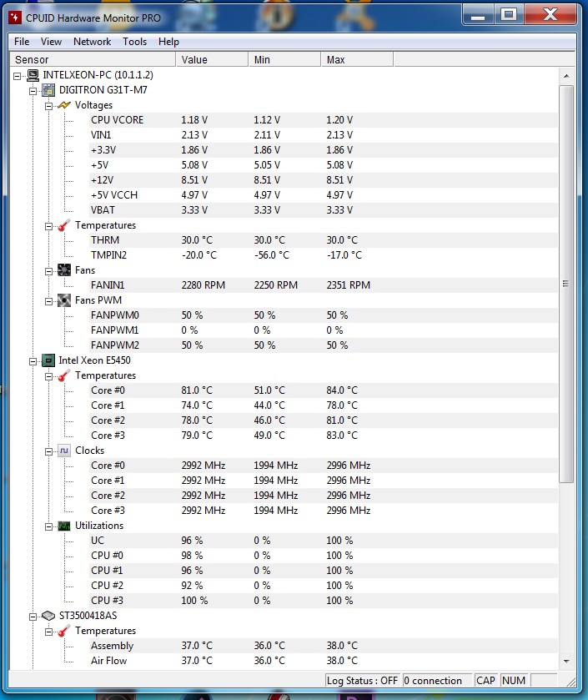
Task: Select the +5V VCCH row
Action: [x=324, y=195]
